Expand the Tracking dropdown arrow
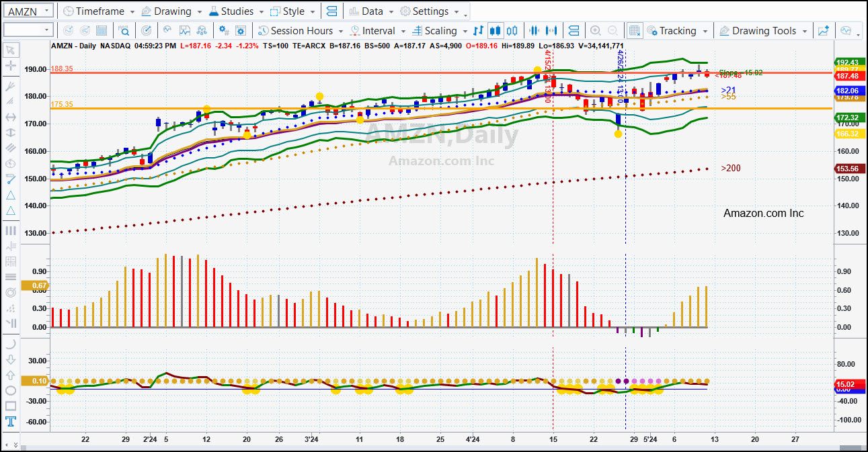The height and width of the screenshot is (452, 868). [705, 32]
